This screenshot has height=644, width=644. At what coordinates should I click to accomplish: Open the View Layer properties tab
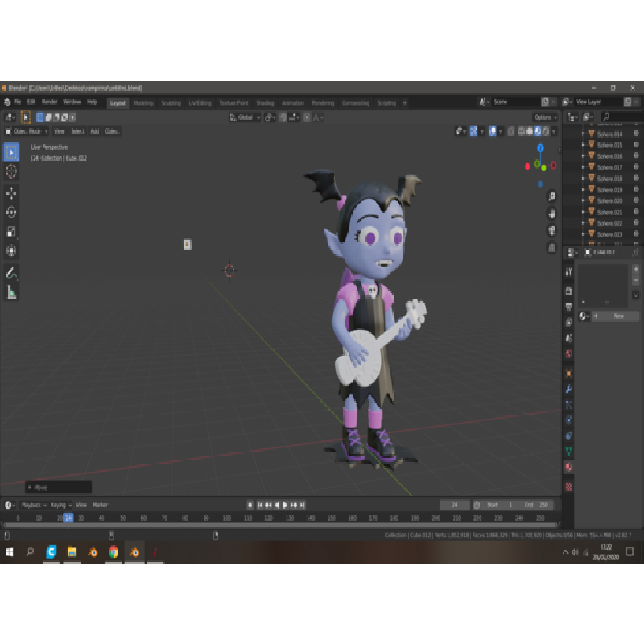click(x=568, y=322)
